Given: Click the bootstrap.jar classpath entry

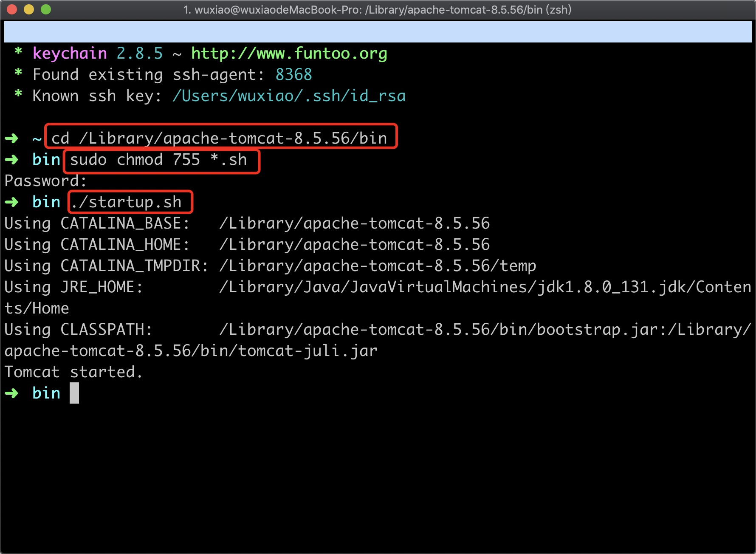Looking at the screenshot, I should 443,330.
